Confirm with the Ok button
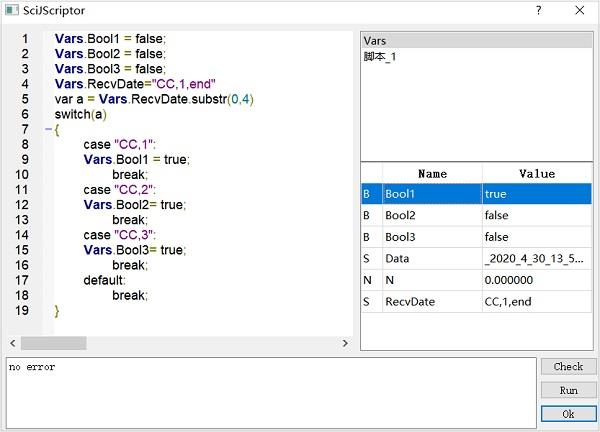 (568, 413)
